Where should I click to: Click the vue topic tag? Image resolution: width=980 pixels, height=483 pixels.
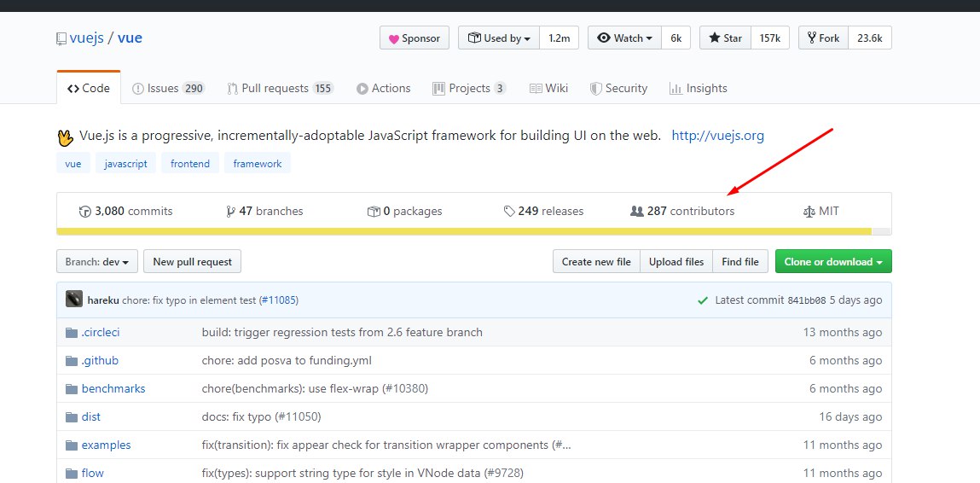[73, 163]
